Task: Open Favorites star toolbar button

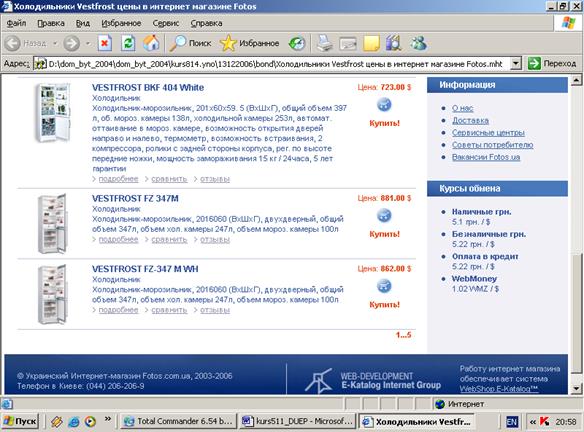Action: pos(250,43)
